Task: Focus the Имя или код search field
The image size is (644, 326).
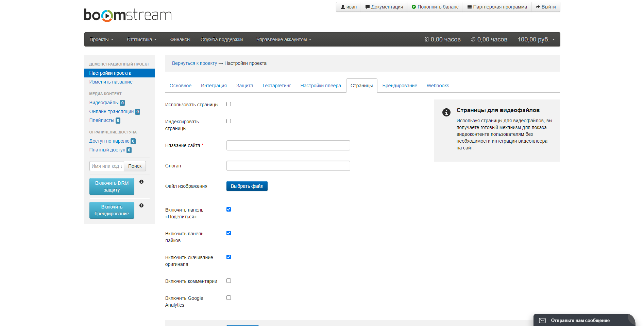Action: [107, 166]
